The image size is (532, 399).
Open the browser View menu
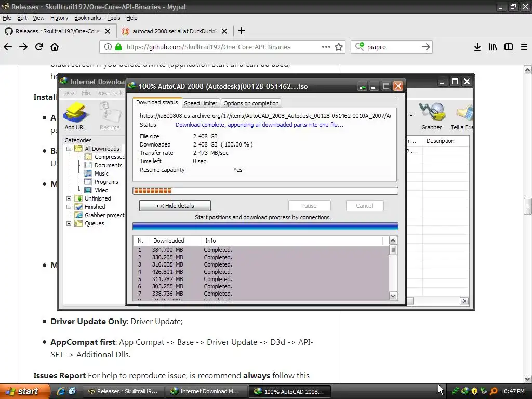point(38,18)
